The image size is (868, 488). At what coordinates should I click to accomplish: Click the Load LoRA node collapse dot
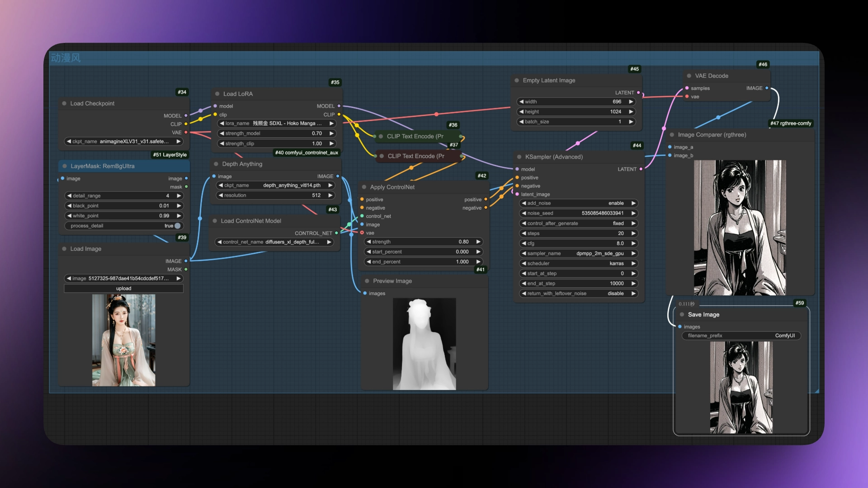[x=217, y=94]
